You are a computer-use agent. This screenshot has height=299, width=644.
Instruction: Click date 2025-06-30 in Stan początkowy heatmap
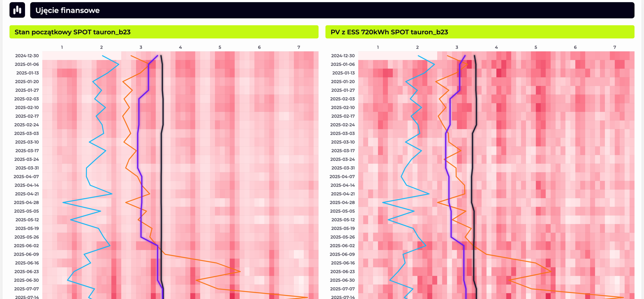(26, 280)
